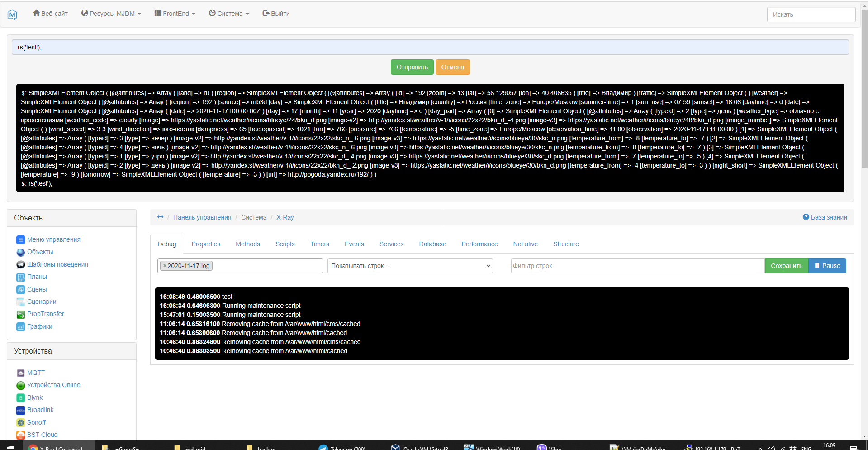Click the green Отправить button
The height and width of the screenshot is (450, 868).
coord(412,67)
